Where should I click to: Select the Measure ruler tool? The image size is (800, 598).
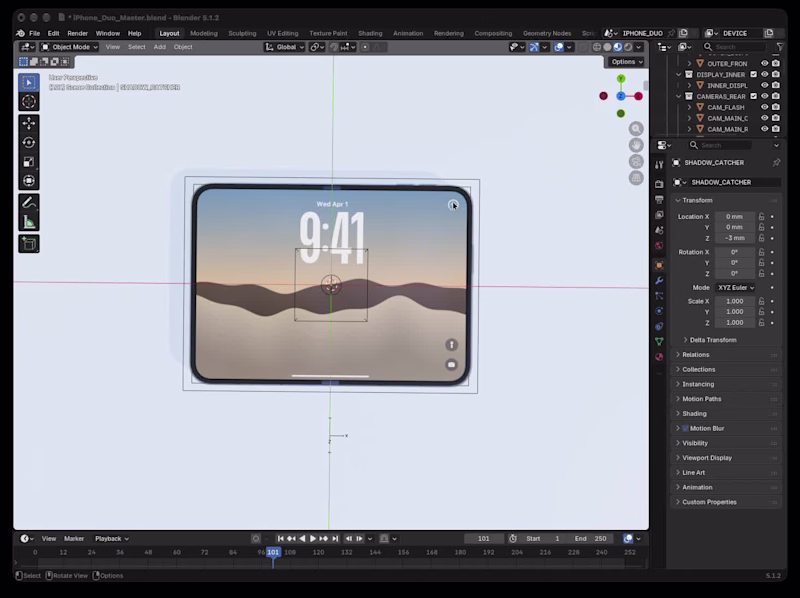(29, 222)
